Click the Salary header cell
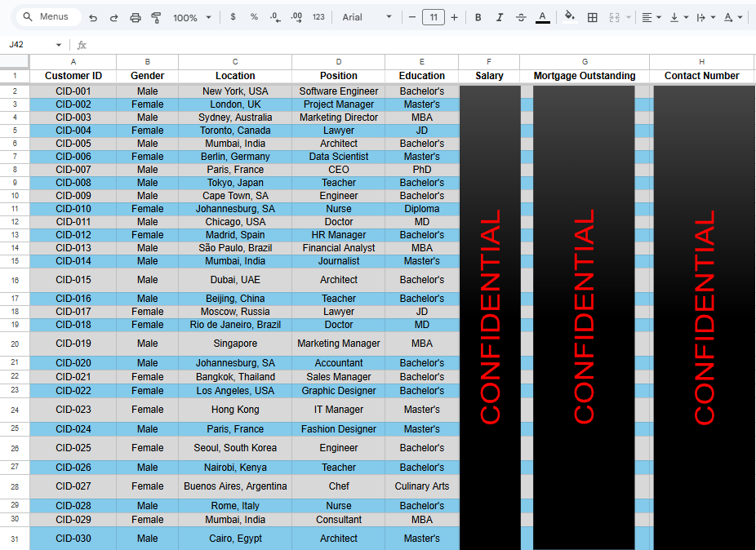This screenshot has width=756, height=550. click(x=489, y=76)
